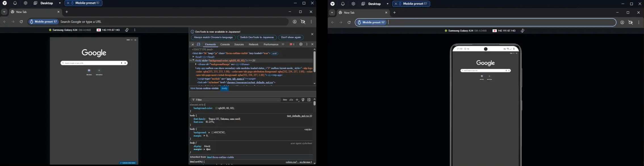
Task: Go back in left window browser
Action: pyautogui.click(x=5, y=22)
